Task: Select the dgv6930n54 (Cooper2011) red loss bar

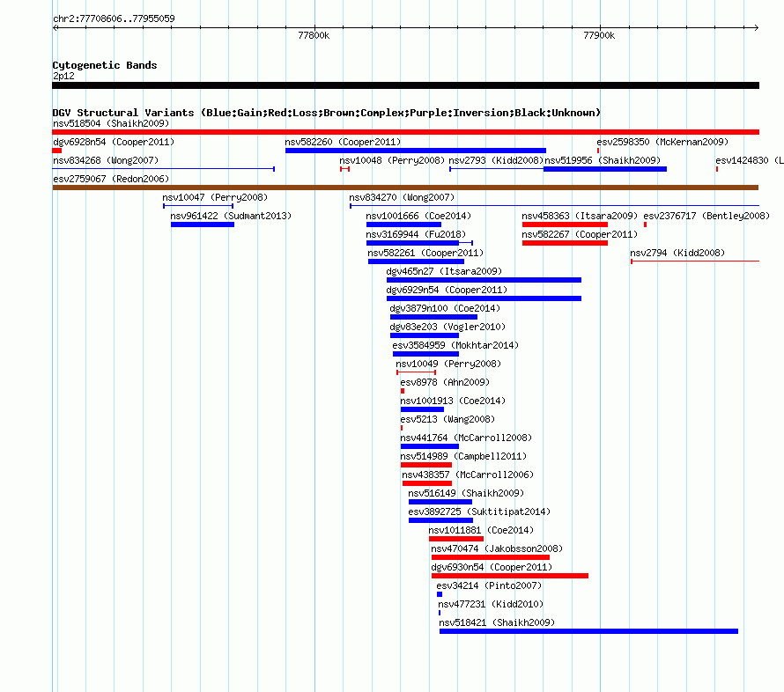Action: point(510,576)
